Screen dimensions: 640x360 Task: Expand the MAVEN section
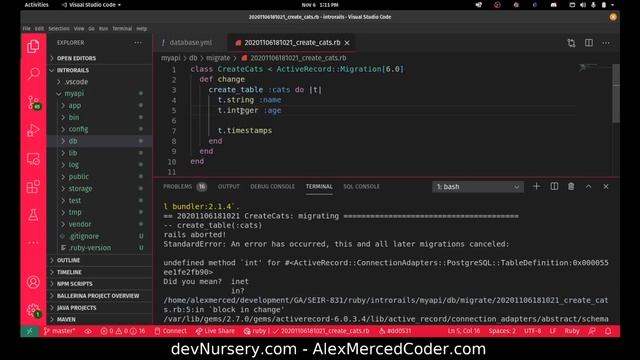click(x=100, y=319)
